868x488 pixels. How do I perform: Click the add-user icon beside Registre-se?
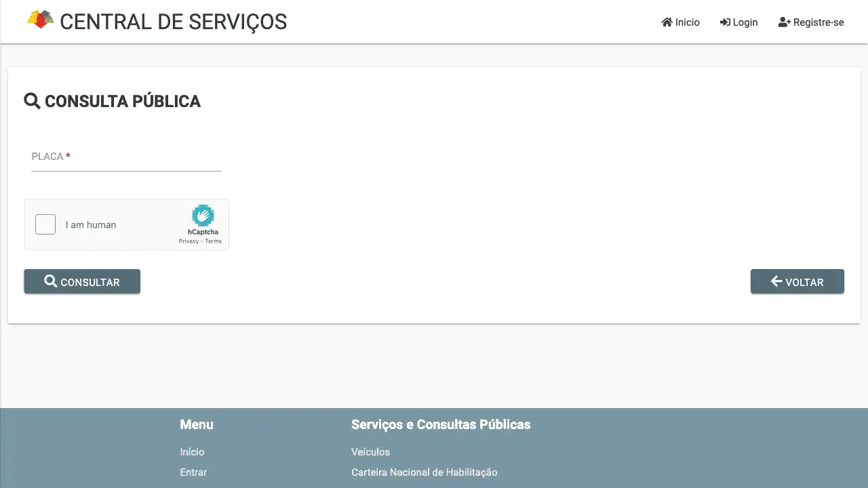coord(785,22)
